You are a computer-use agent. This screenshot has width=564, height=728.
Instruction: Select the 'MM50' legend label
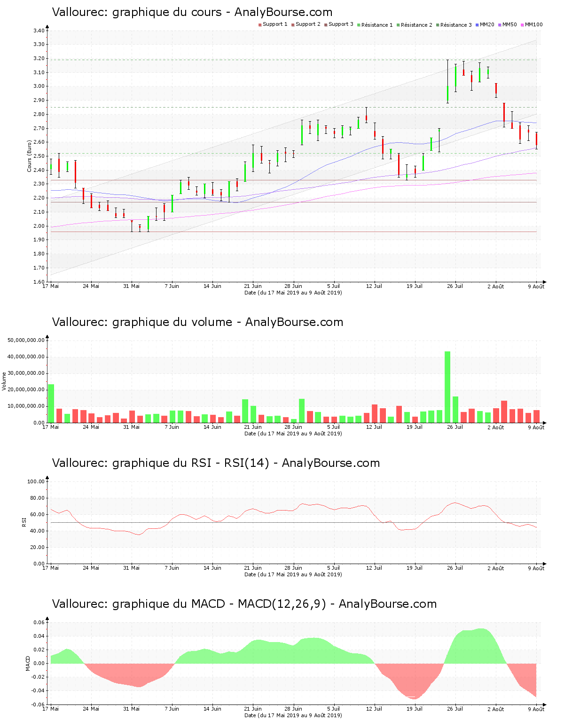point(509,24)
